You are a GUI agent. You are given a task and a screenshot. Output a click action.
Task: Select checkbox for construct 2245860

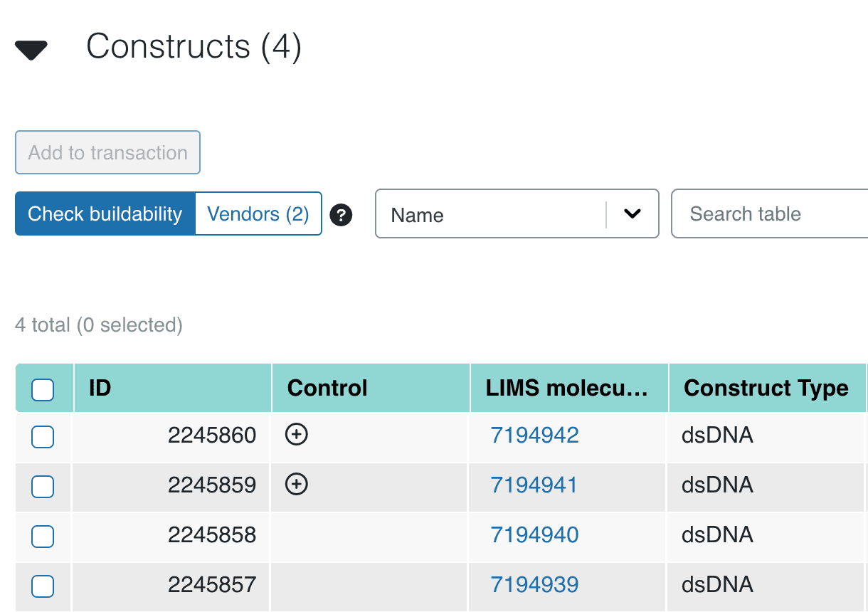point(43,436)
